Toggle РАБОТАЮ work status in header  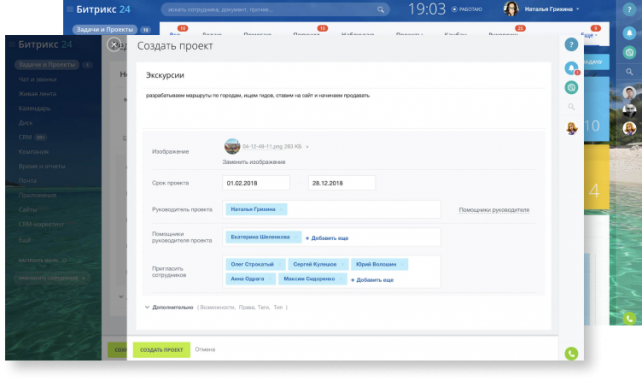467,9
